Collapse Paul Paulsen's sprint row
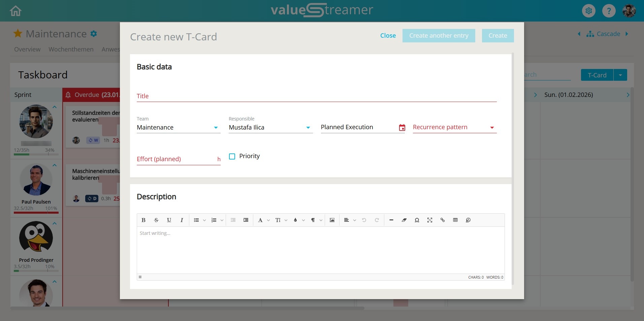 pos(55,165)
